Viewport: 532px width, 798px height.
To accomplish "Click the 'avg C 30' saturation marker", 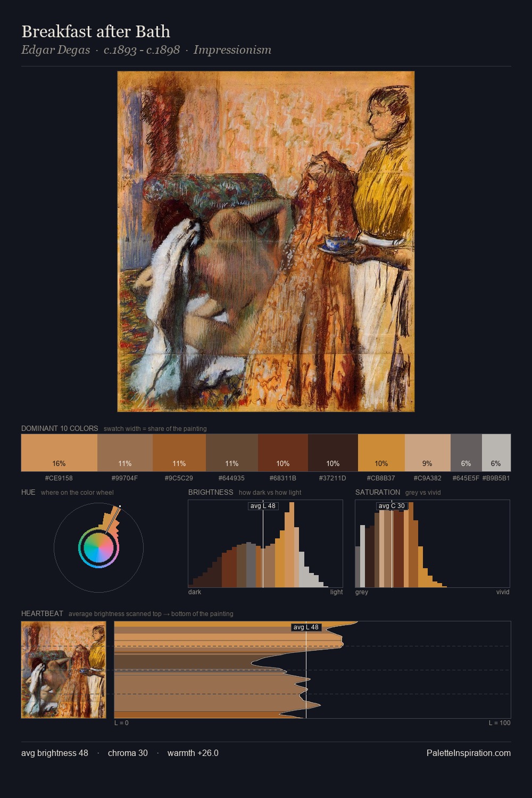I will tap(392, 506).
